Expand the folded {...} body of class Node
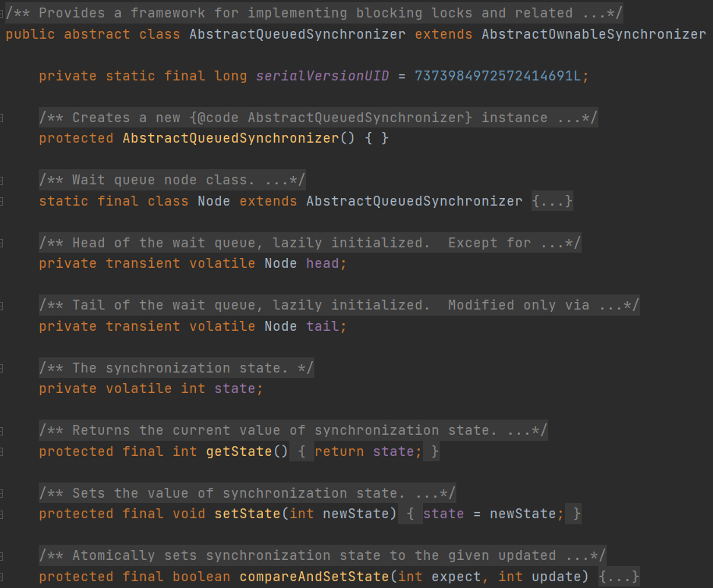The width and height of the screenshot is (713, 588). pyautogui.click(x=552, y=201)
